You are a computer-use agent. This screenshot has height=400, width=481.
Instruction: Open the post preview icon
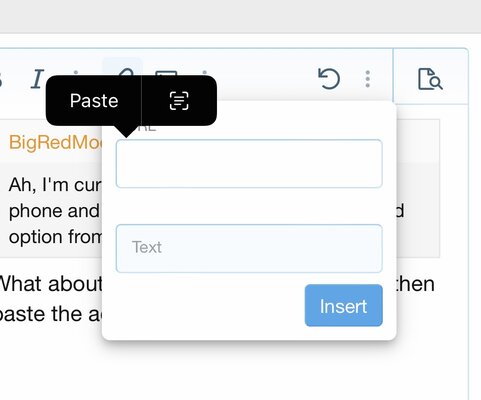coord(430,79)
